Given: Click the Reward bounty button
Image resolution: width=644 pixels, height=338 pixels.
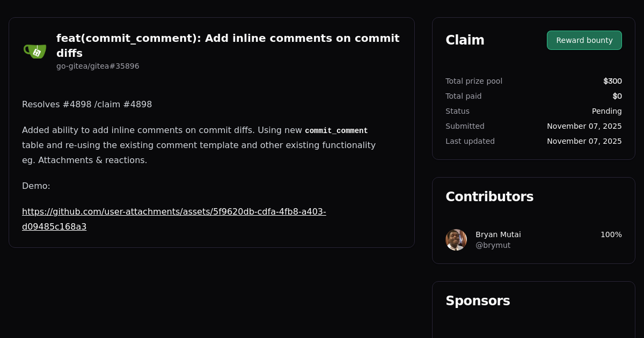Looking at the screenshot, I should coord(584,40).
